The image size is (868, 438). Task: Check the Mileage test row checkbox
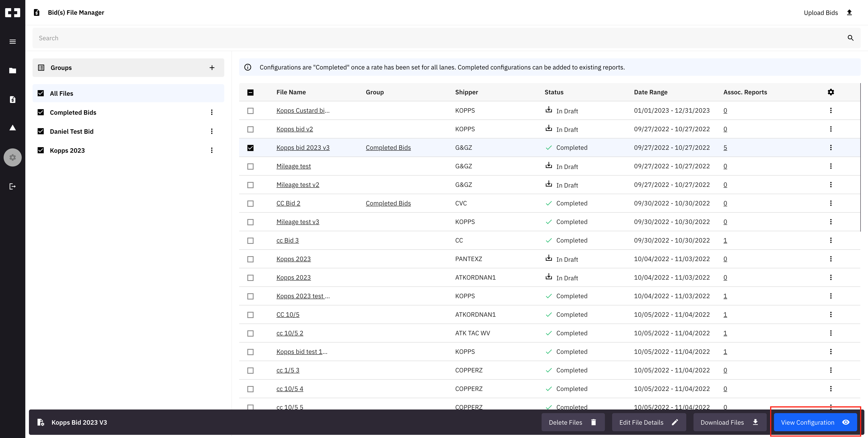(250, 167)
